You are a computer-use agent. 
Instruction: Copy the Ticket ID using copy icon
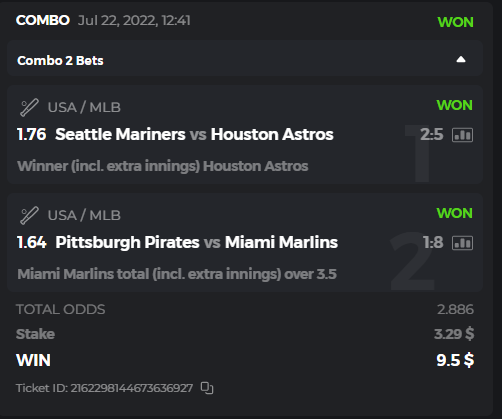[x=207, y=388]
